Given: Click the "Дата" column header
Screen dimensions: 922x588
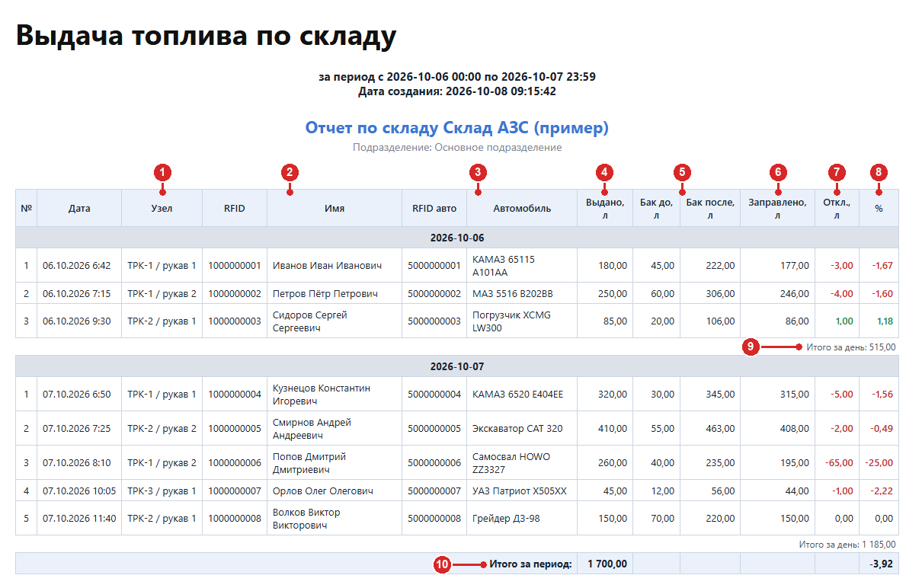Looking at the screenshot, I should pos(79,208).
